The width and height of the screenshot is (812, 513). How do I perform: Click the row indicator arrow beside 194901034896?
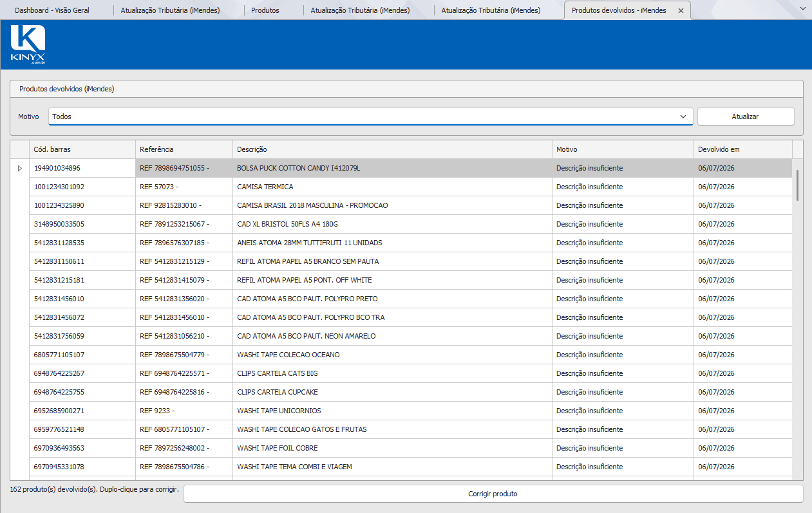click(x=19, y=168)
